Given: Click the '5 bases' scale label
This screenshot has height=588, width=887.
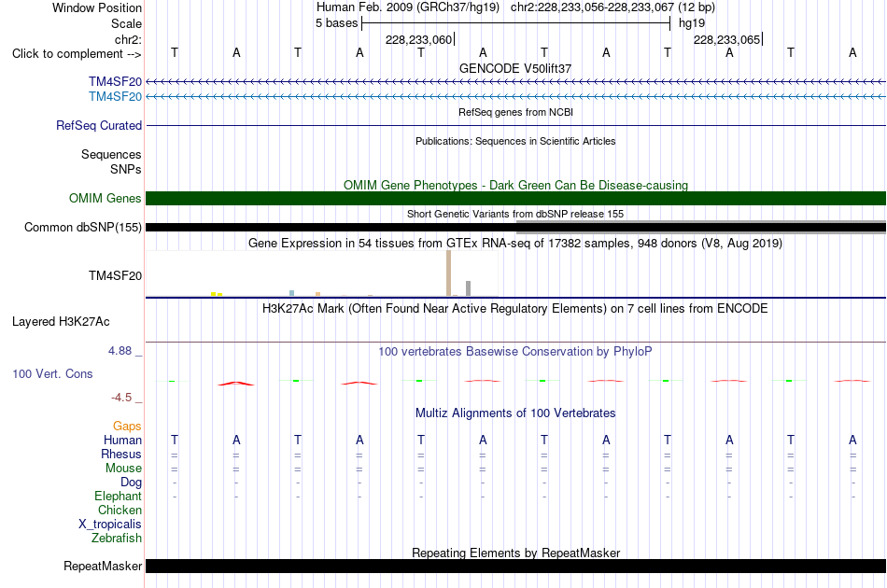Looking at the screenshot, I should click(336, 23).
